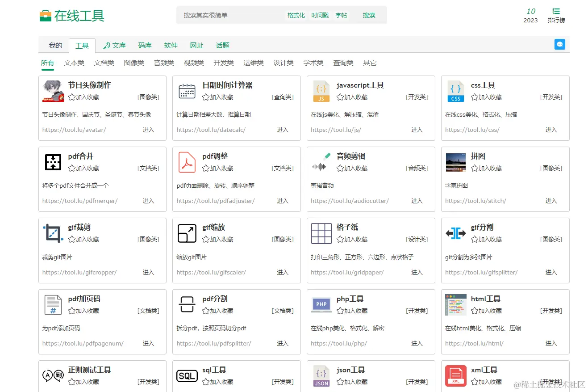
Task: Click the [音频类] tag on 音频剪辑
Action: coord(417,168)
